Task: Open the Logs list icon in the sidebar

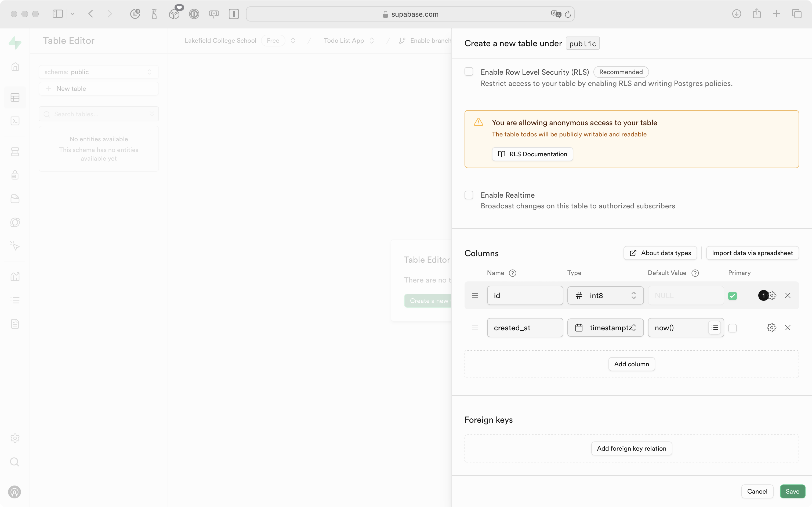Action: (x=15, y=300)
